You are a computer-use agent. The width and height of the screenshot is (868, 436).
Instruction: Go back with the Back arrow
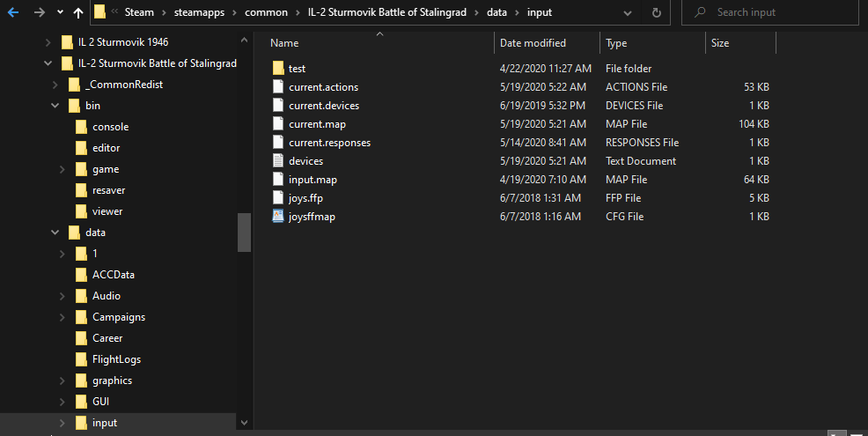coord(12,12)
